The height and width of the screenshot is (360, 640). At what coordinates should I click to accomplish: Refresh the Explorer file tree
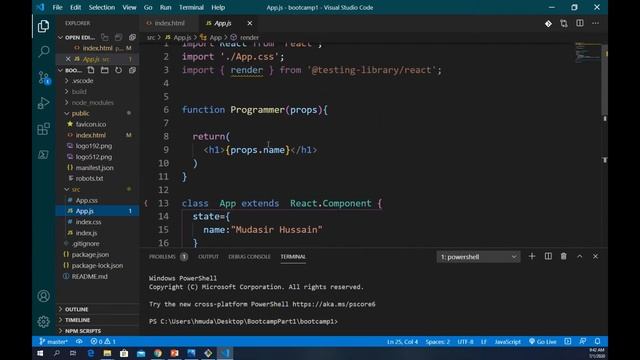(x=118, y=70)
